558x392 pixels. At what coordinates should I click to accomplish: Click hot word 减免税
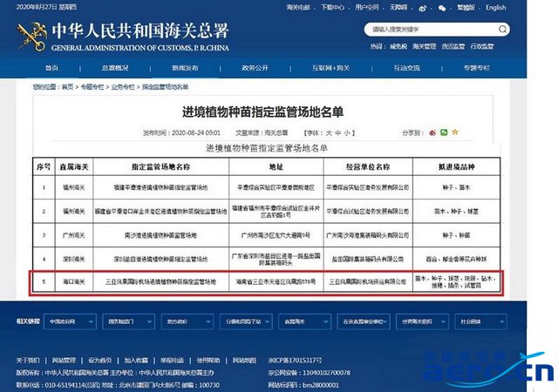[x=398, y=46]
